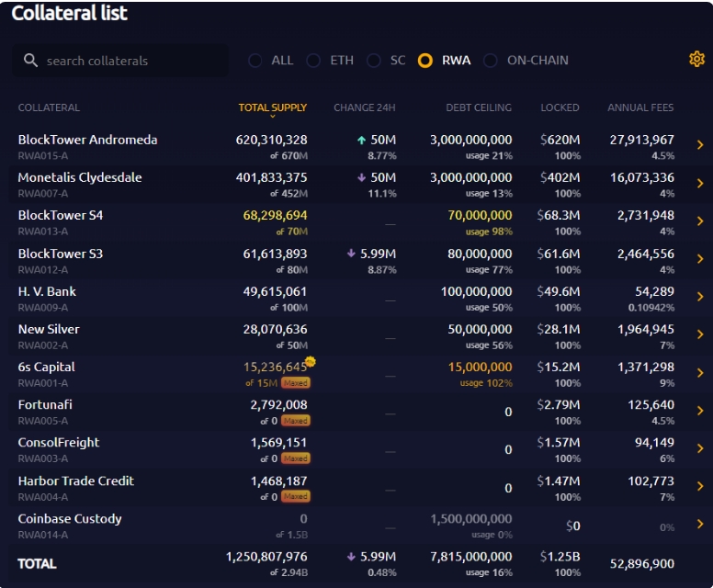Click the RWA015-A code text
Screen dimensions: 713x588
coord(43,155)
